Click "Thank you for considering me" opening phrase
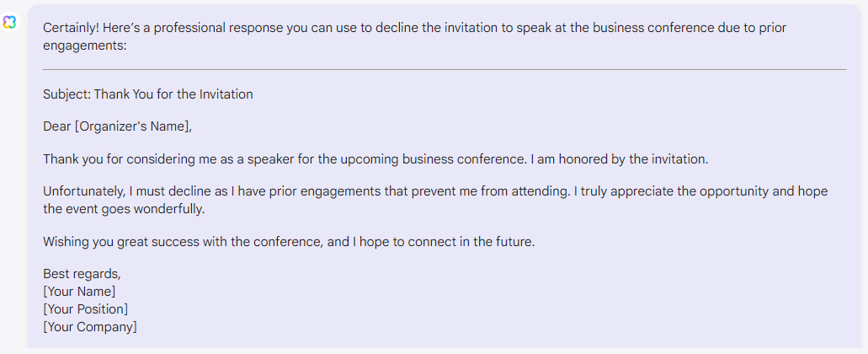The width and height of the screenshot is (868, 354). [130, 158]
